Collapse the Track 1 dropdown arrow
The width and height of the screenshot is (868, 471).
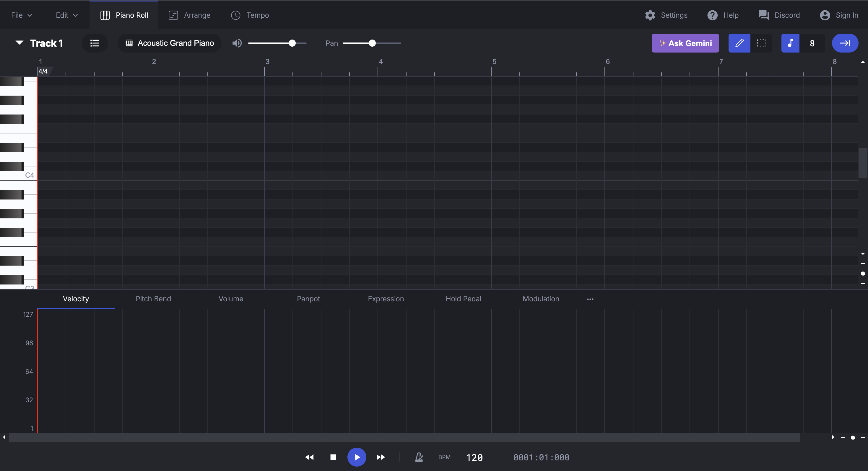coord(19,42)
